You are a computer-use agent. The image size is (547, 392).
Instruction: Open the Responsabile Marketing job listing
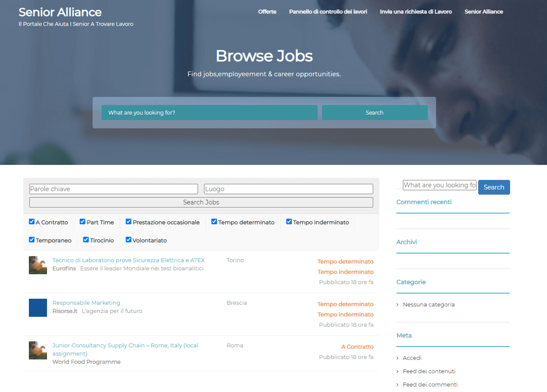pyautogui.click(x=86, y=303)
